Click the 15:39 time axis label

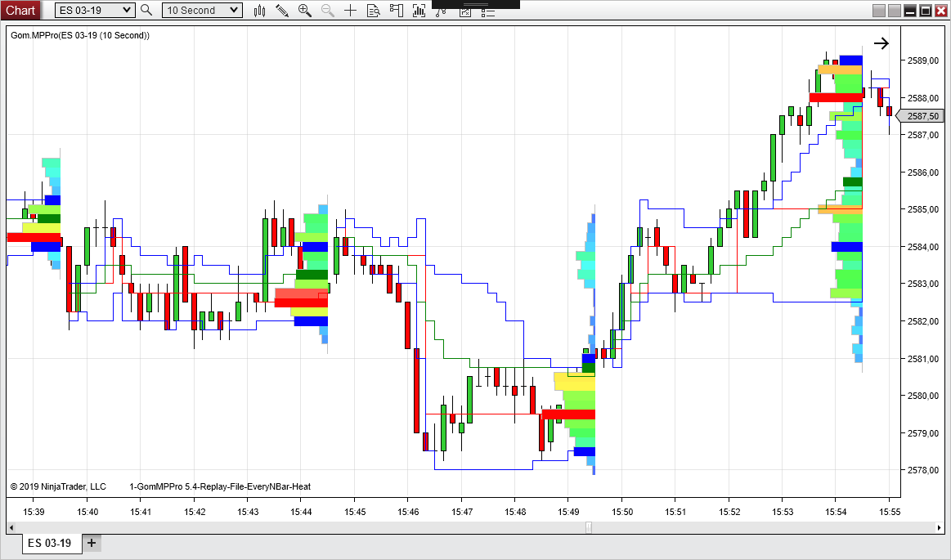(x=34, y=512)
